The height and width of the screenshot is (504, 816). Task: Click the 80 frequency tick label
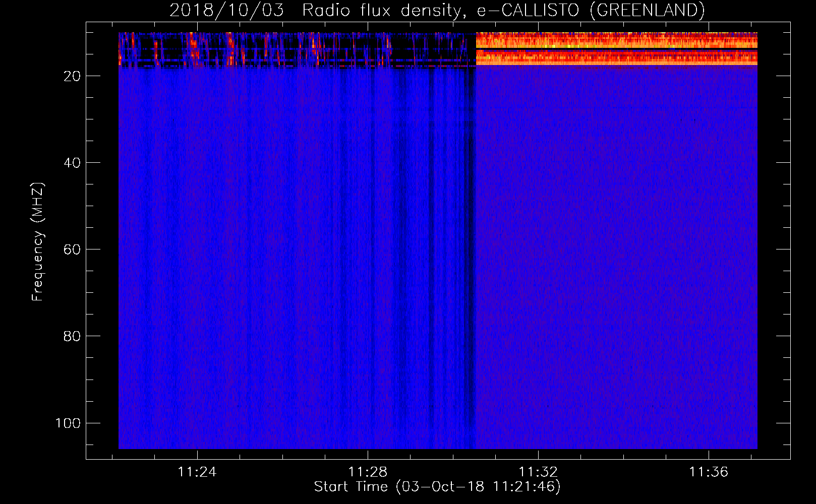pos(72,336)
